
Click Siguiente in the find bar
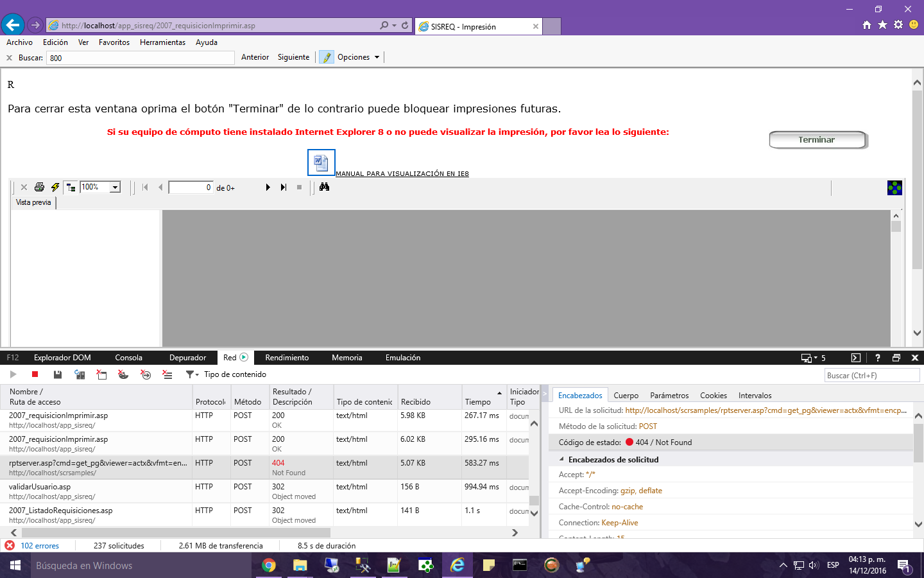tap(293, 57)
